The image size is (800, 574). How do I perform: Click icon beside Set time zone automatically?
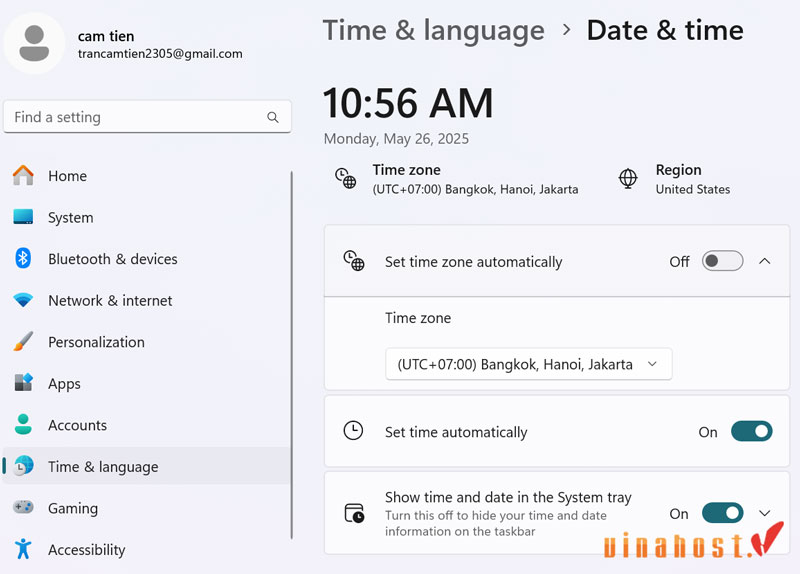click(354, 261)
